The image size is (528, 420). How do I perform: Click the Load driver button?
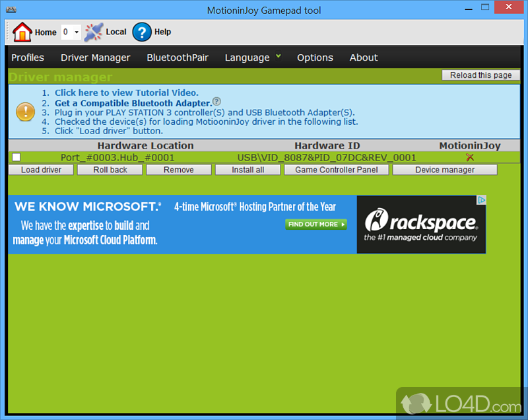pos(41,170)
